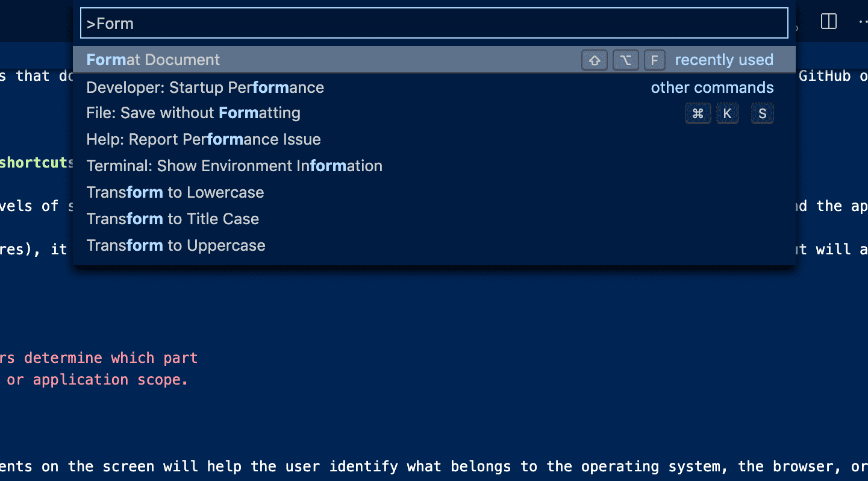
Task: Run Developer: Startup Performance command
Action: [205, 87]
